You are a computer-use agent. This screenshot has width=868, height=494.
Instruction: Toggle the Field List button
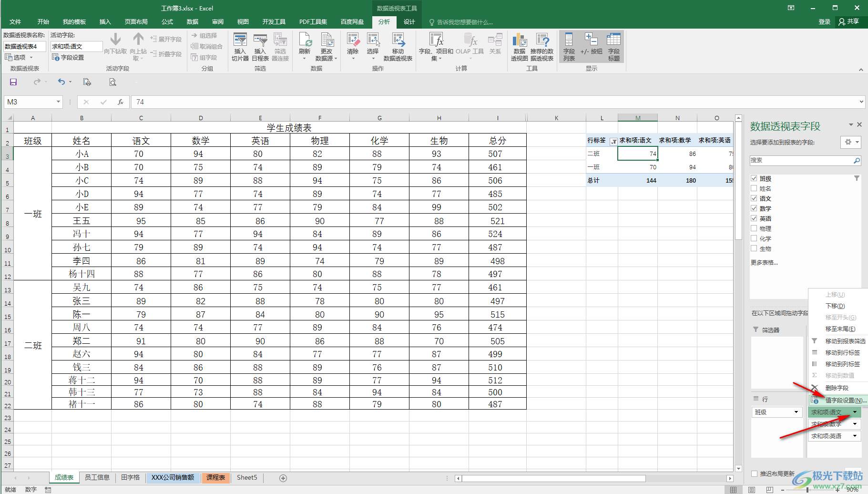tap(569, 47)
